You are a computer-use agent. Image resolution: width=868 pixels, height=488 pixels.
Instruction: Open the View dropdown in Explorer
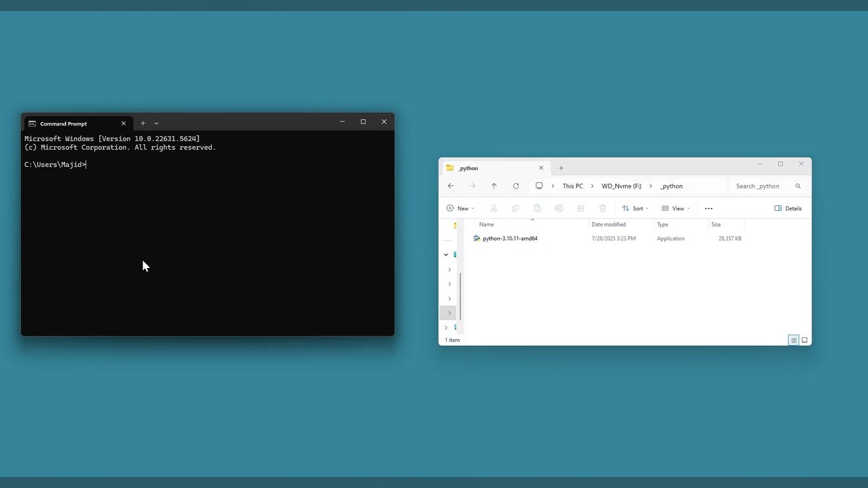pyautogui.click(x=676, y=208)
